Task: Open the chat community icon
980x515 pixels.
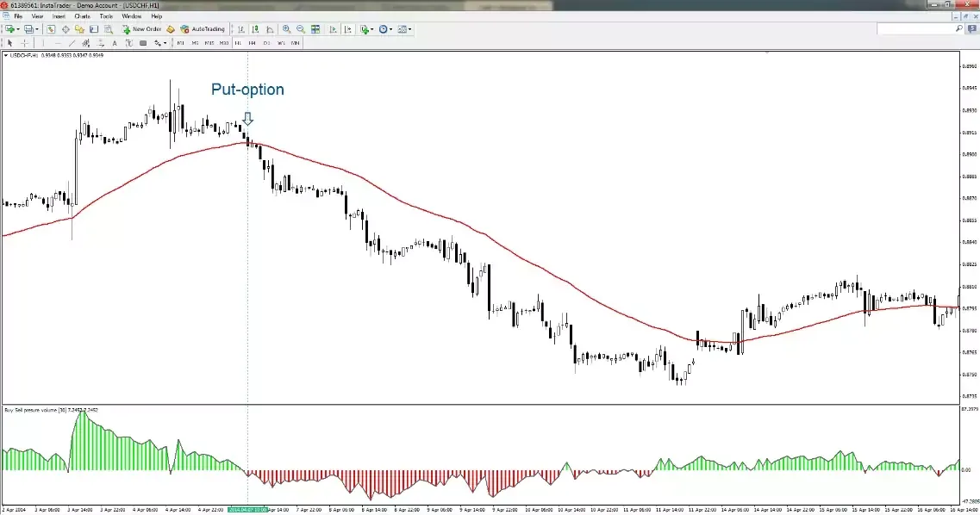Action: point(972,28)
